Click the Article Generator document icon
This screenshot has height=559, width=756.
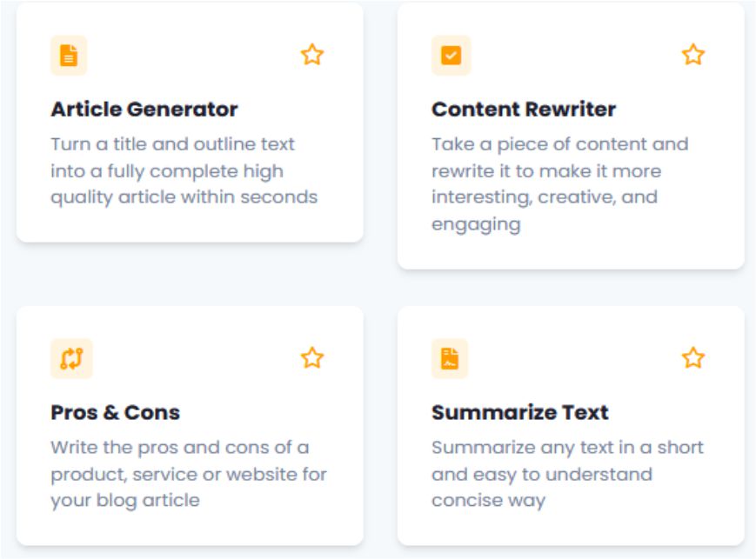[69, 56]
